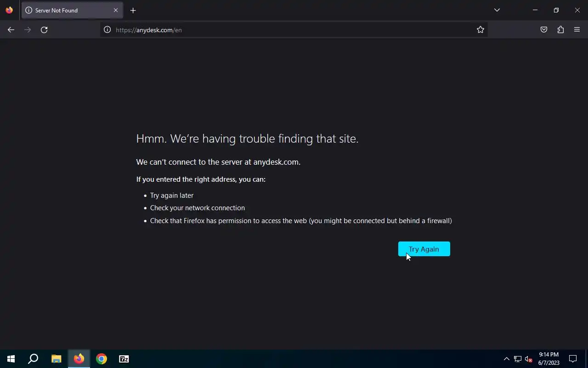Show hidden system tray icons

tap(507, 359)
